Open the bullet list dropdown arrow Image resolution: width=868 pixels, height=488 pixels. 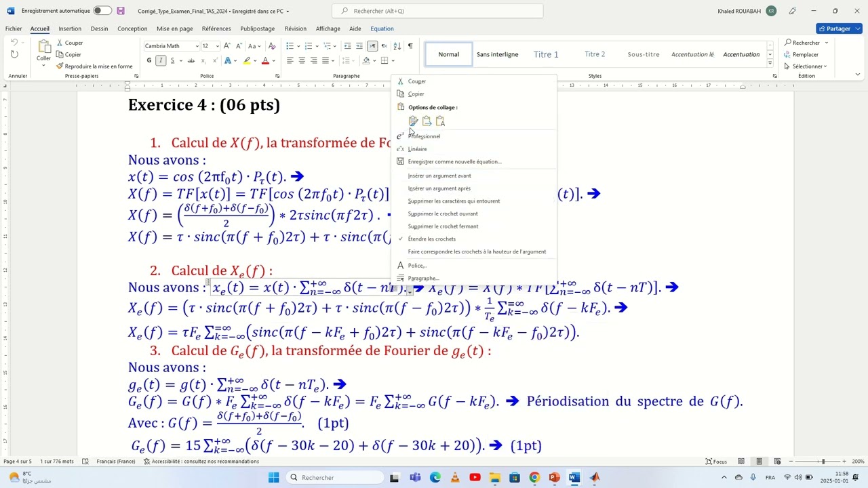pyautogui.click(x=298, y=46)
